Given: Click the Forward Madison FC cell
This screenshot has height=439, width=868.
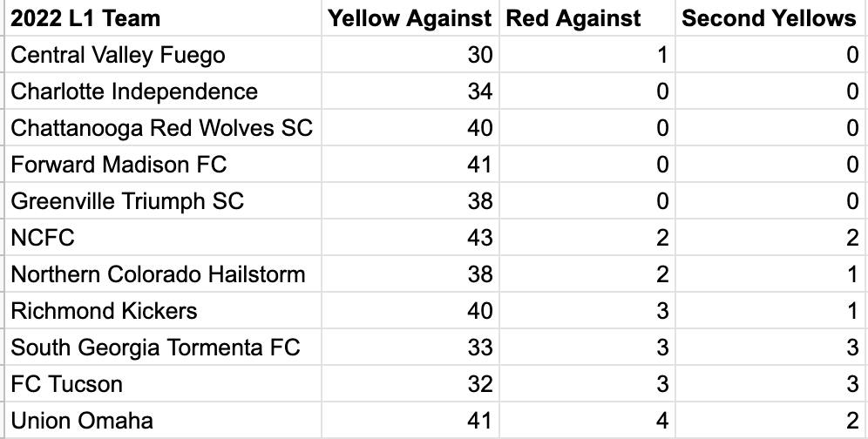Looking at the screenshot, I should tap(119, 165).
